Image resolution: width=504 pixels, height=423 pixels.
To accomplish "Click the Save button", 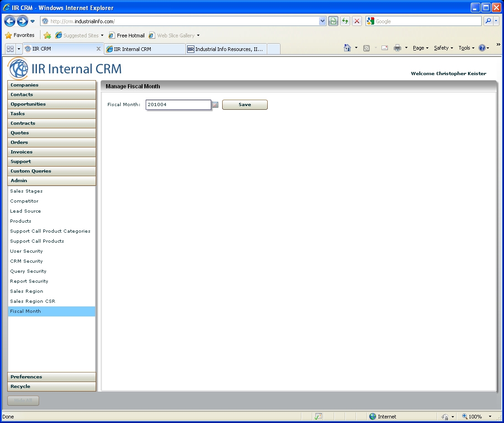I will [245, 105].
